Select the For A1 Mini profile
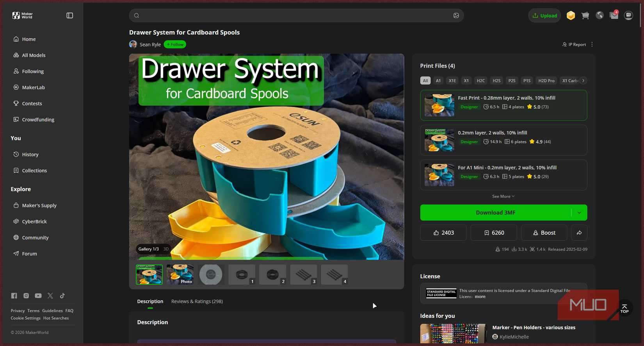The image size is (644, 346). pos(503,175)
